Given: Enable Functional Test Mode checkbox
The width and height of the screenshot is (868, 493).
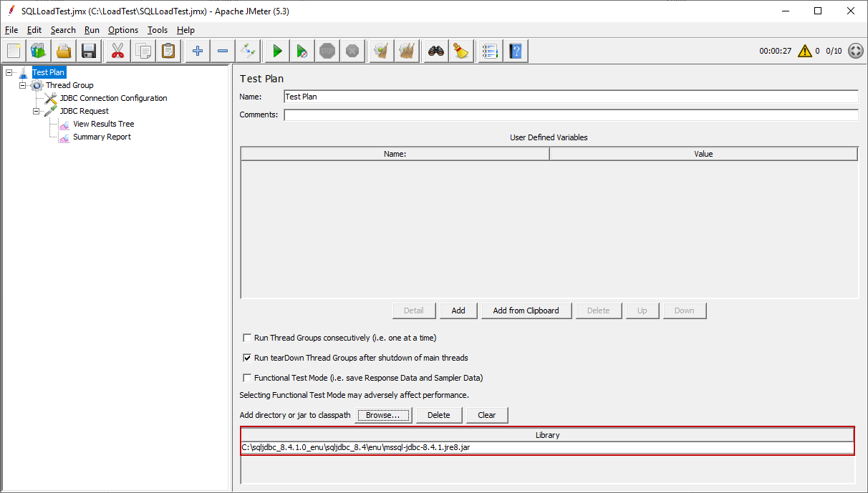Looking at the screenshot, I should click(248, 378).
